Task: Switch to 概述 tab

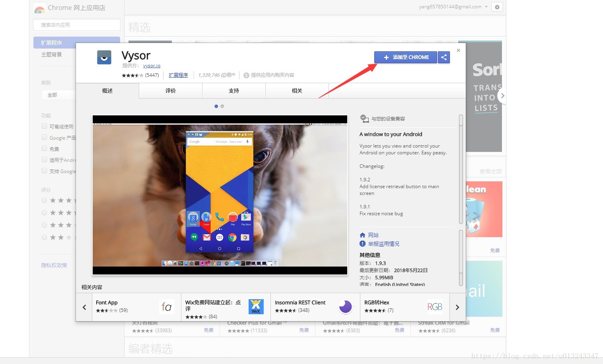Action: pyautogui.click(x=107, y=91)
